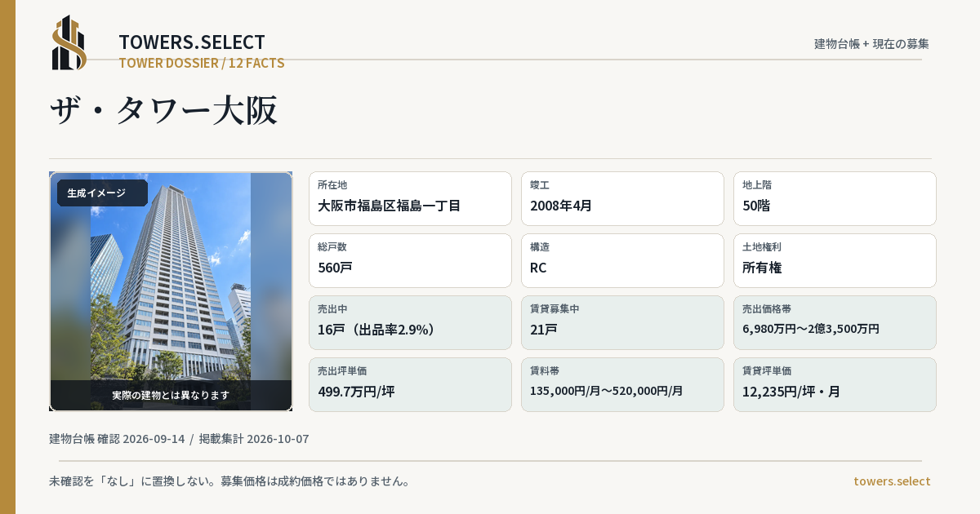Click the TOWERS.SELECT building logo icon
This screenshot has height=514, width=980.
[69, 42]
